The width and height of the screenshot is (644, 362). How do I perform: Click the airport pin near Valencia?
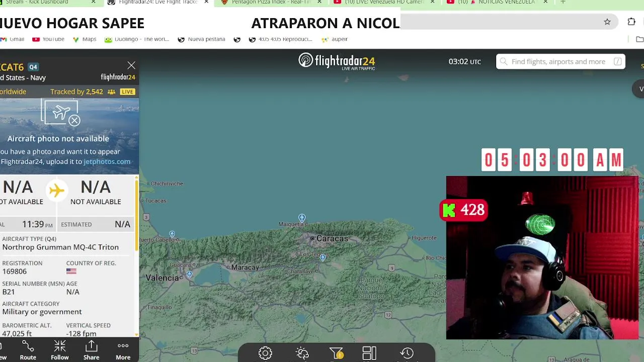(x=189, y=275)
